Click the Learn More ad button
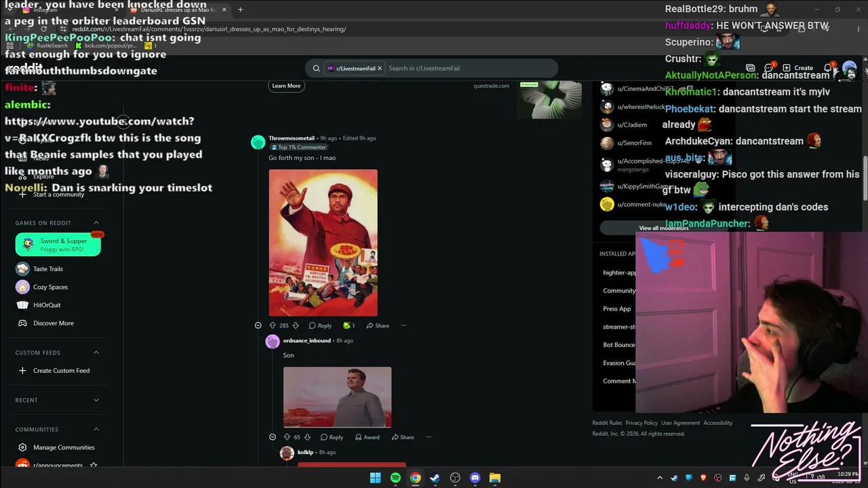This screenshot has height=488, width=868. click(x=286, y=85)
